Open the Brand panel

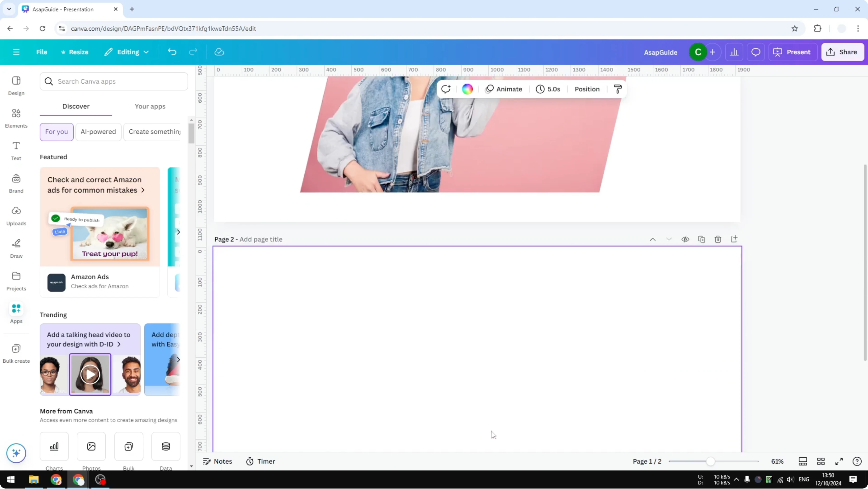point(16,182)
